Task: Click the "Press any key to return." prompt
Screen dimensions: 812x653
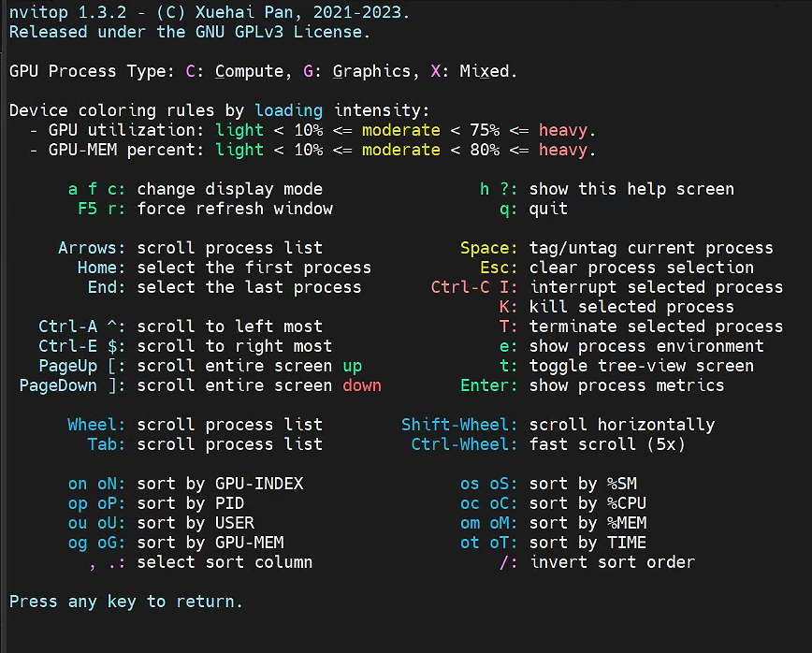Action: (126, 602)
